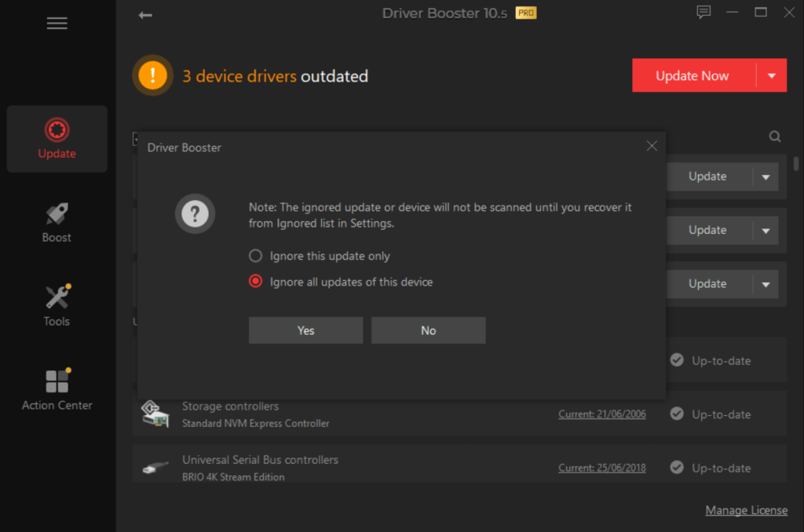Click the driver list scrollbar thumb
Viewport: 804px width, 532px height.
point(796,164)
